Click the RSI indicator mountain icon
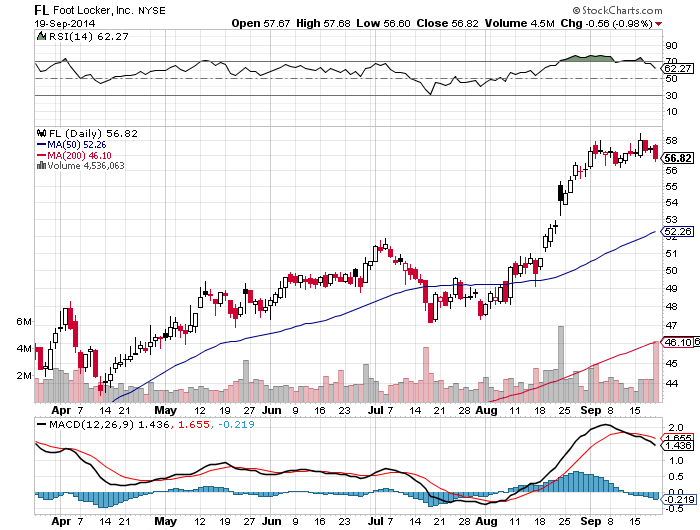This screenshot has height=530, width=700. click(x=41, y=37)
